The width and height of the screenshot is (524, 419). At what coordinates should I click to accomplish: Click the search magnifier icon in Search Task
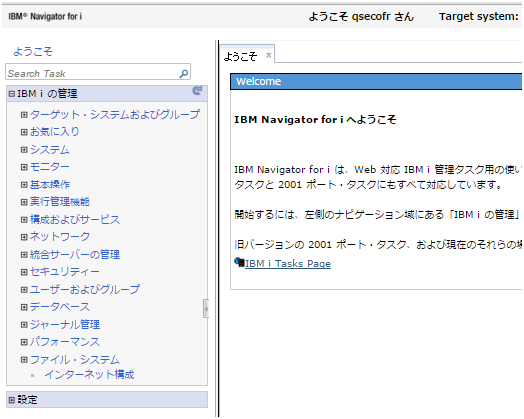(x=183, y=73)
